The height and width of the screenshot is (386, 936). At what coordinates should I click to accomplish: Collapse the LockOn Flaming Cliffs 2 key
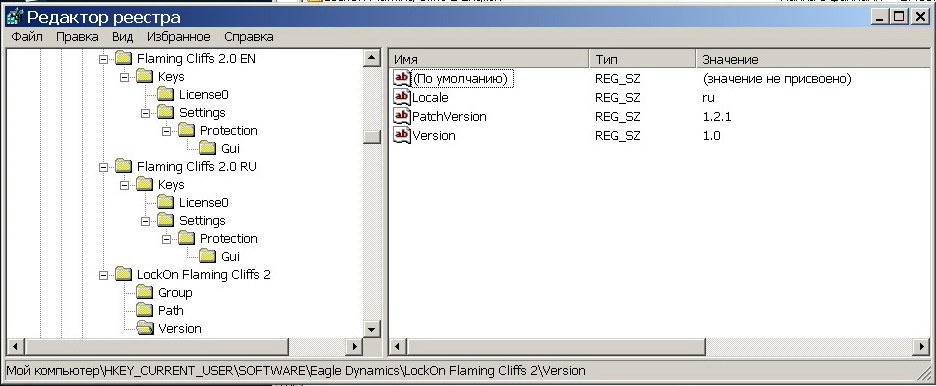click(x=103, y=275)
